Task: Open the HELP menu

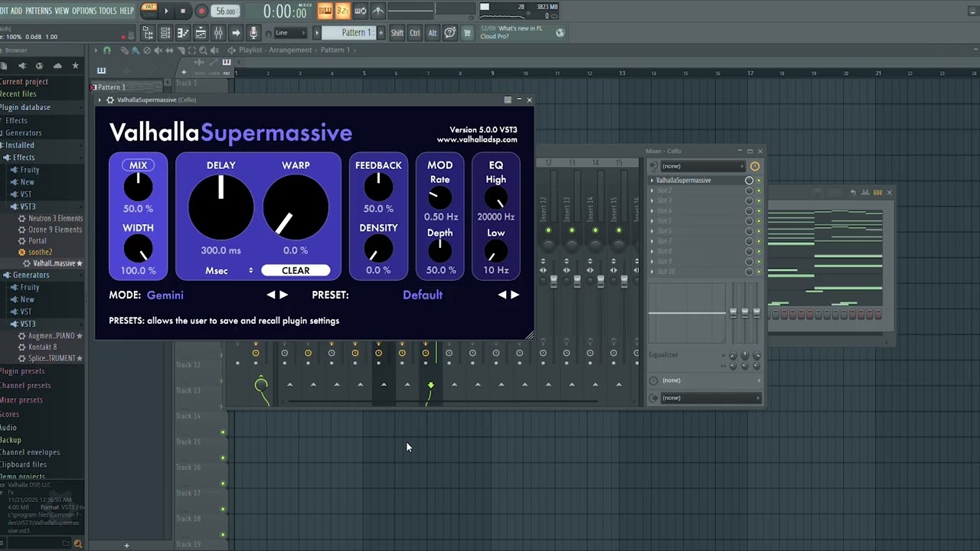Action: 127,11
